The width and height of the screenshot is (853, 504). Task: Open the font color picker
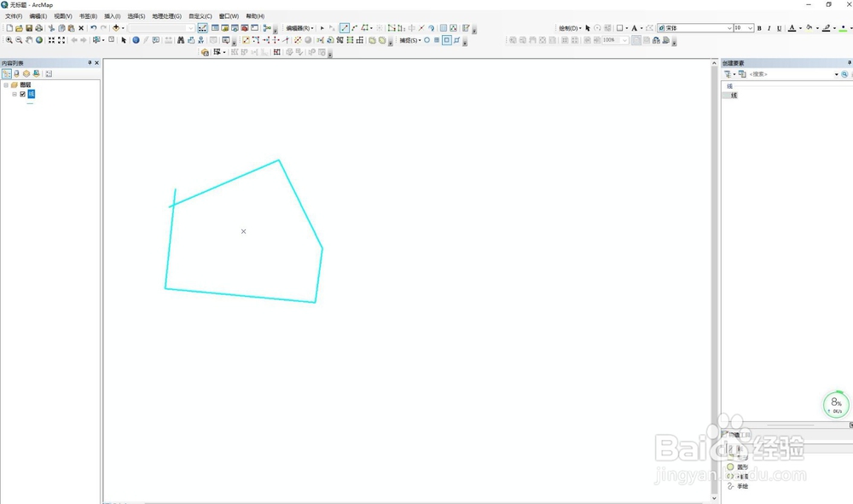tap(800, 26)
